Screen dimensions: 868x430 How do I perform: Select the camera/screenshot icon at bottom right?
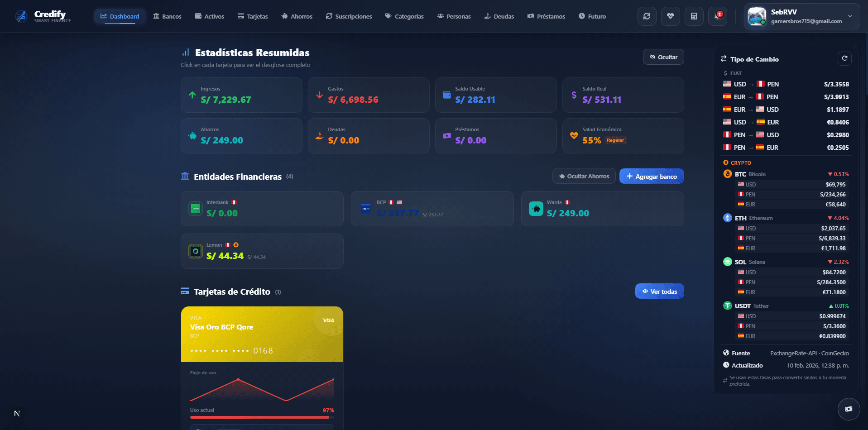pyautogui.click(x=849, y=409)
